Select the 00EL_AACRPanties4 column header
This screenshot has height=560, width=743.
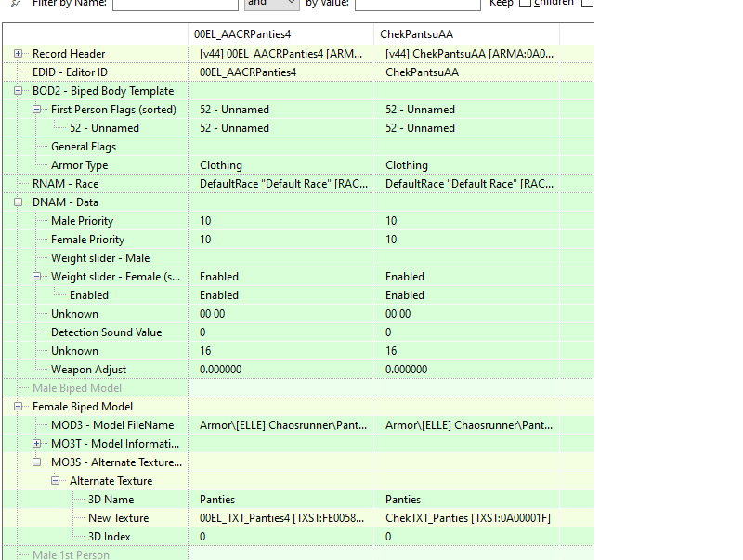pyautogui.click(x=281, y=34)
